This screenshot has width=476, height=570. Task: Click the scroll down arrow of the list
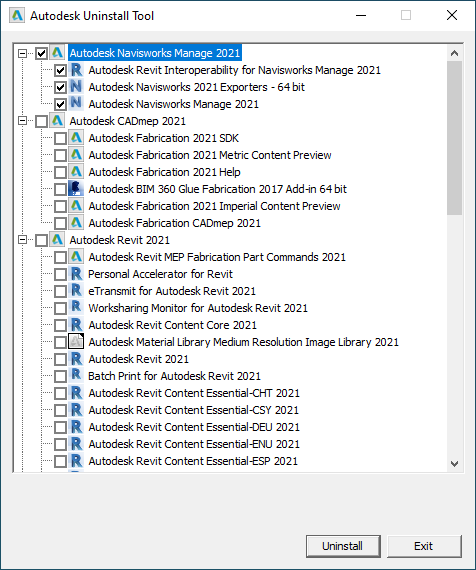click(x=454, y=464)
